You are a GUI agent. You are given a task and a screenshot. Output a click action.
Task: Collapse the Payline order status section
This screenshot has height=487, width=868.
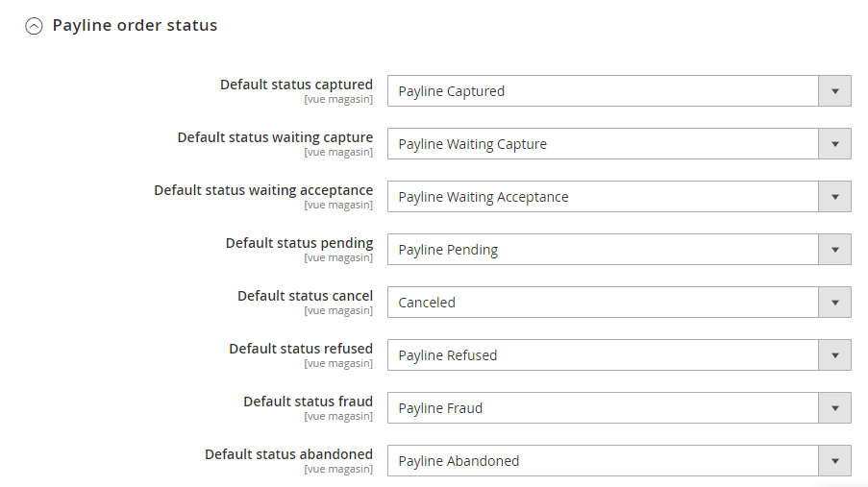coord(34,27)
